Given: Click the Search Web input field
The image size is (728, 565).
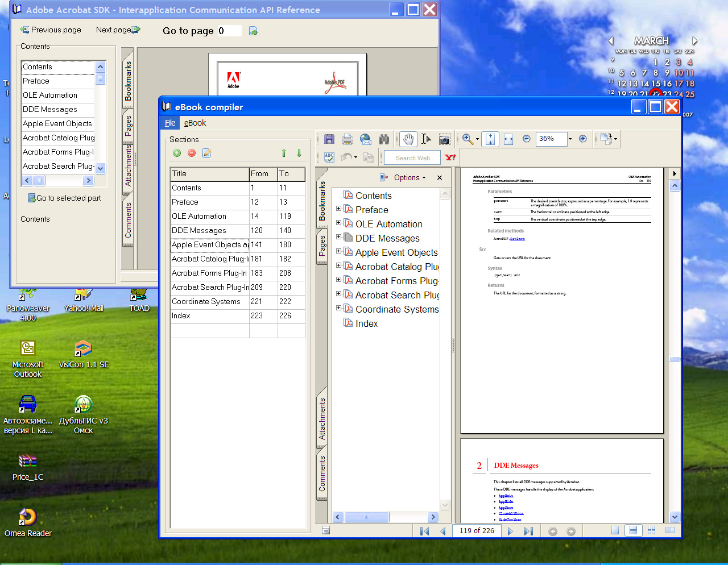Looking at the screenshot, I should point(413,157).
